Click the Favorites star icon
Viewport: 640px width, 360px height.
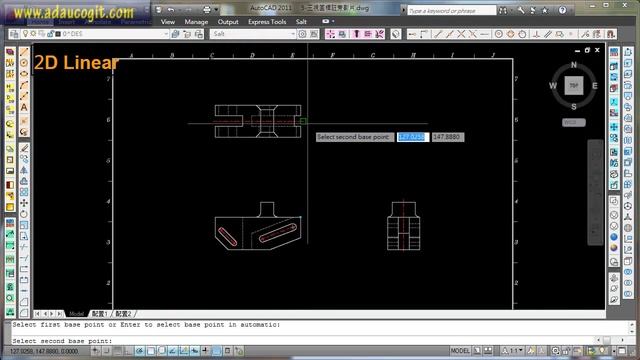pos(544,11)
